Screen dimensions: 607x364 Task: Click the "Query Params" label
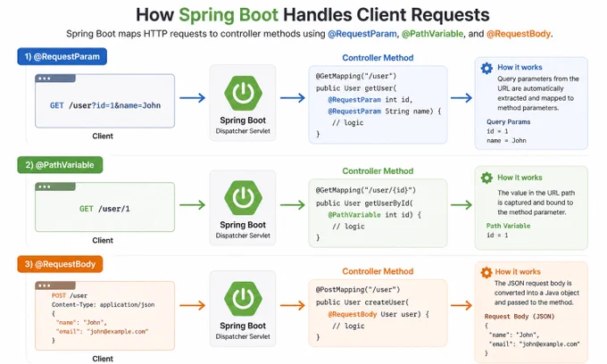(508, 122)
